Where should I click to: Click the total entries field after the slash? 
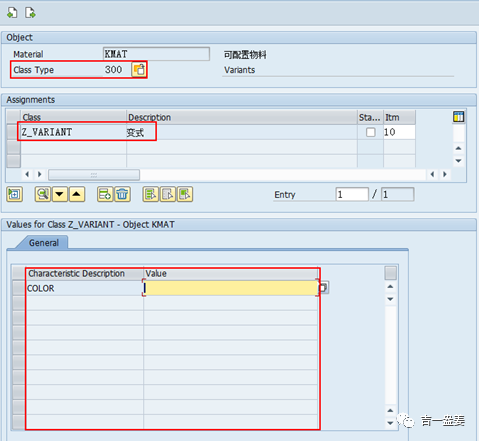click(398, 194)
